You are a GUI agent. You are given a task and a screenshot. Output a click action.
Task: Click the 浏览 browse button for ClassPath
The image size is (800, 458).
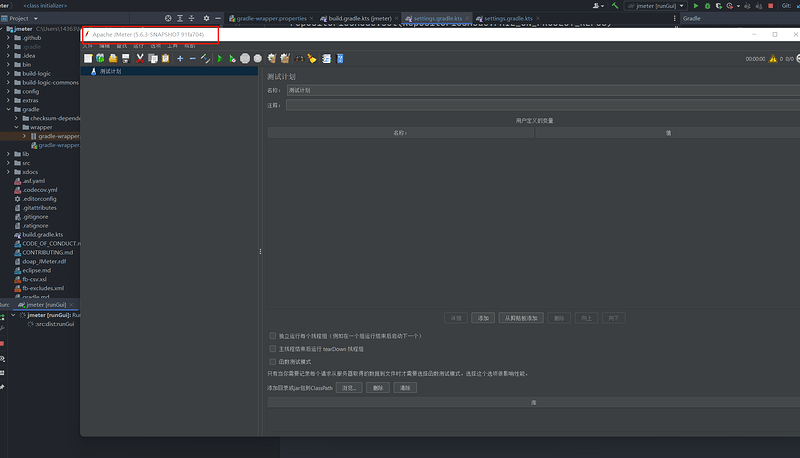(x=349, y=388)
